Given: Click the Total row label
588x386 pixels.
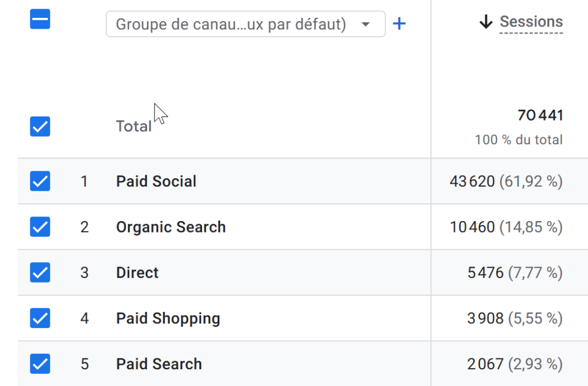Looking at the screenshot, I should 133,125.
